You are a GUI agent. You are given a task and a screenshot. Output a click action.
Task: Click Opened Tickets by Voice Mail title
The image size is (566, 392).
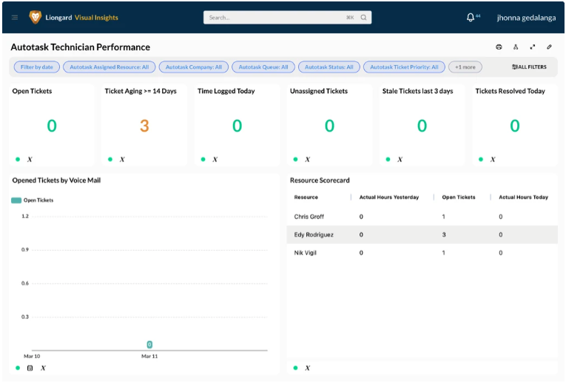tap(56, 180)
